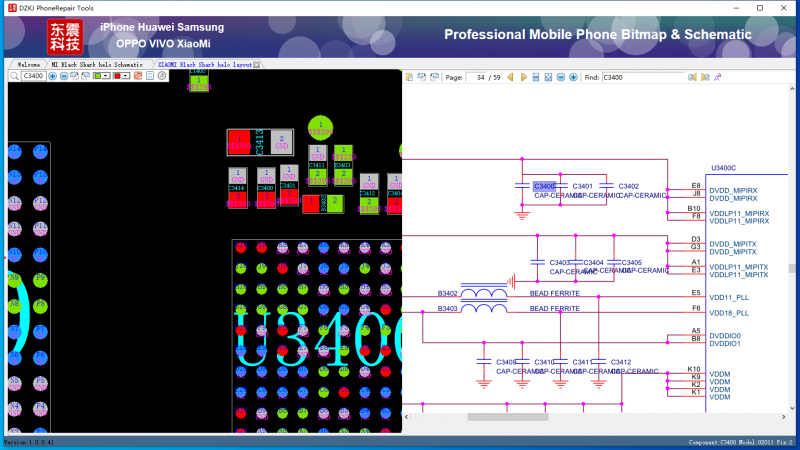Click find previous icon beside Find field
This screenshot has height=450, width=800.
coord(693,77)
